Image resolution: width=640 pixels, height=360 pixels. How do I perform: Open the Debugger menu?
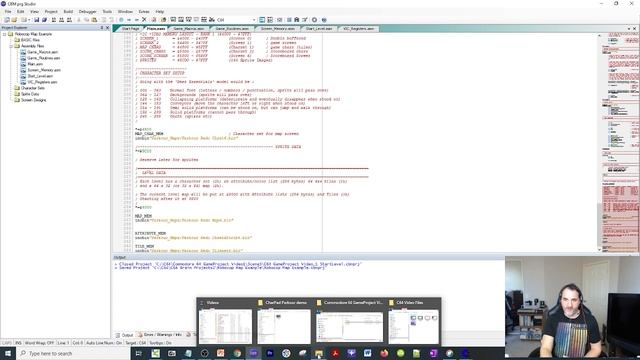pos(87,11)
